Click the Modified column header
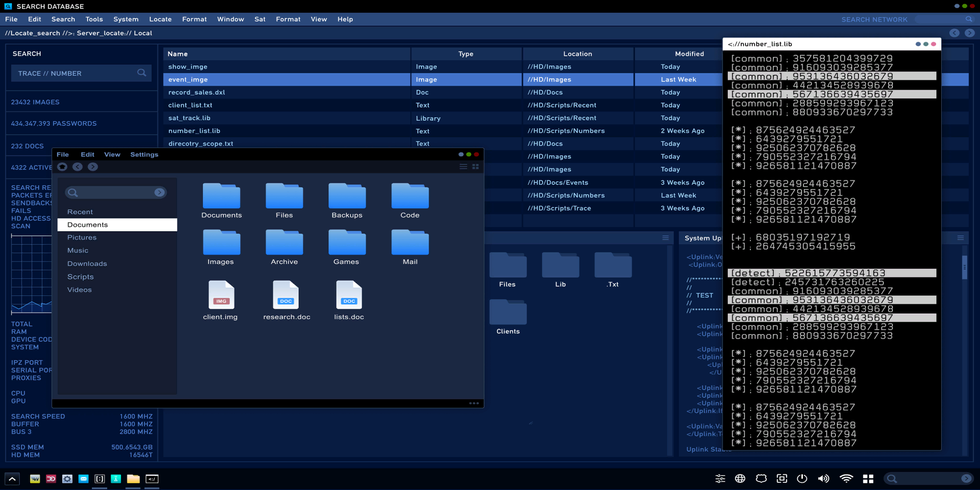 [689, 54]
